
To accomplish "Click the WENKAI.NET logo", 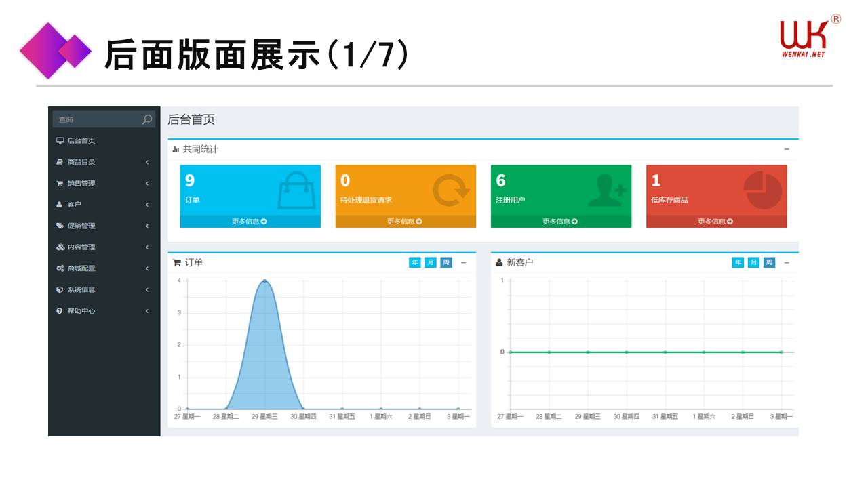I will click(x=810, y=37).
